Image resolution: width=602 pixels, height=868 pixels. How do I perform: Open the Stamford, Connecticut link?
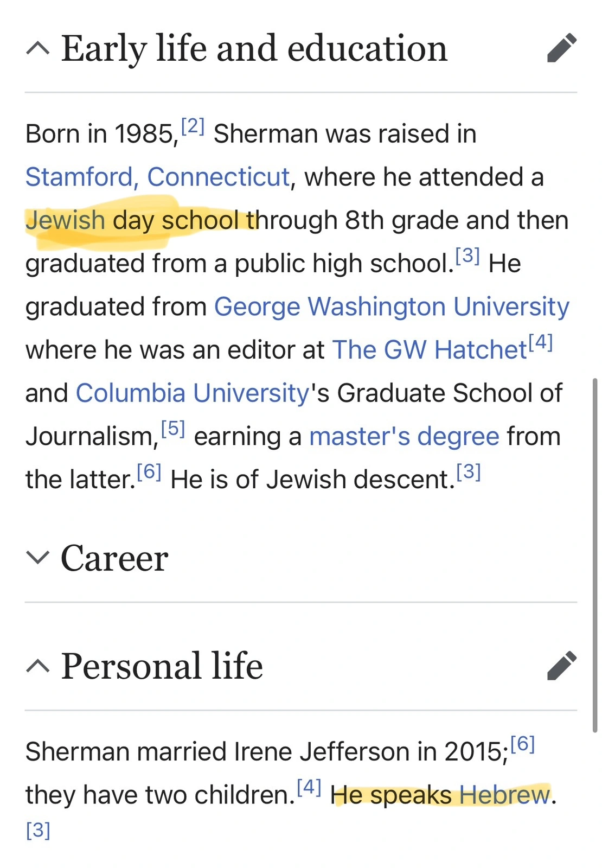157,177
